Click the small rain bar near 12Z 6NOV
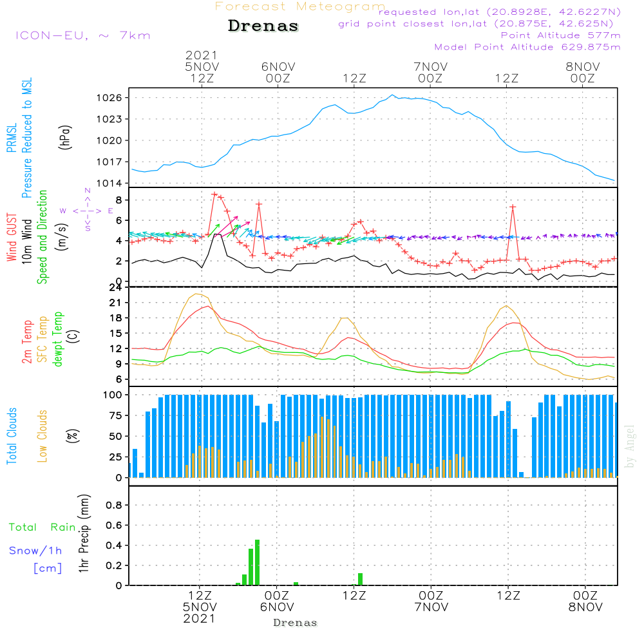644x644 pixels. coord(360,579)
